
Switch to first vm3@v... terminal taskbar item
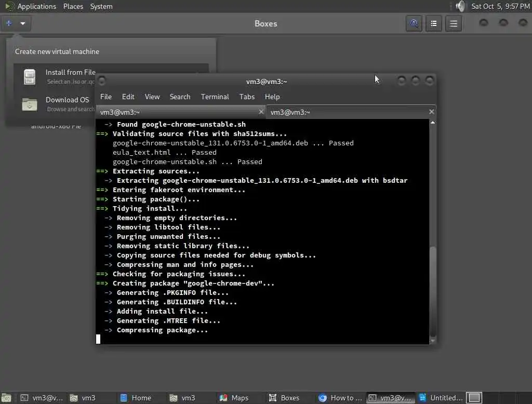[x=42, y=398]
